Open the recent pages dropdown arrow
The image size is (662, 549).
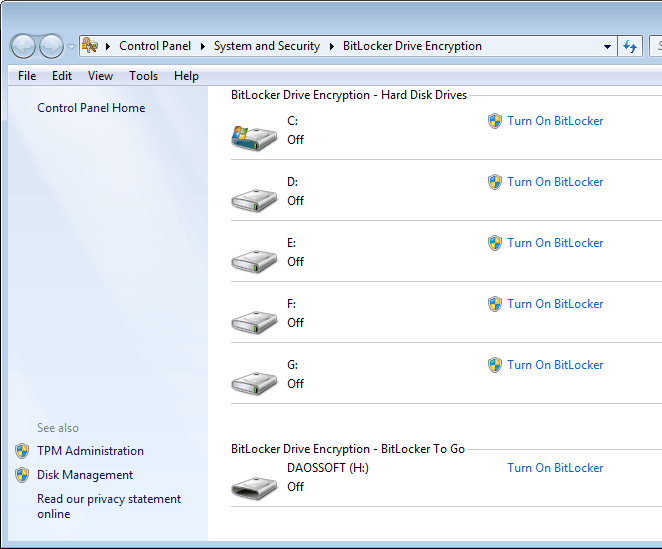point(71,46)
